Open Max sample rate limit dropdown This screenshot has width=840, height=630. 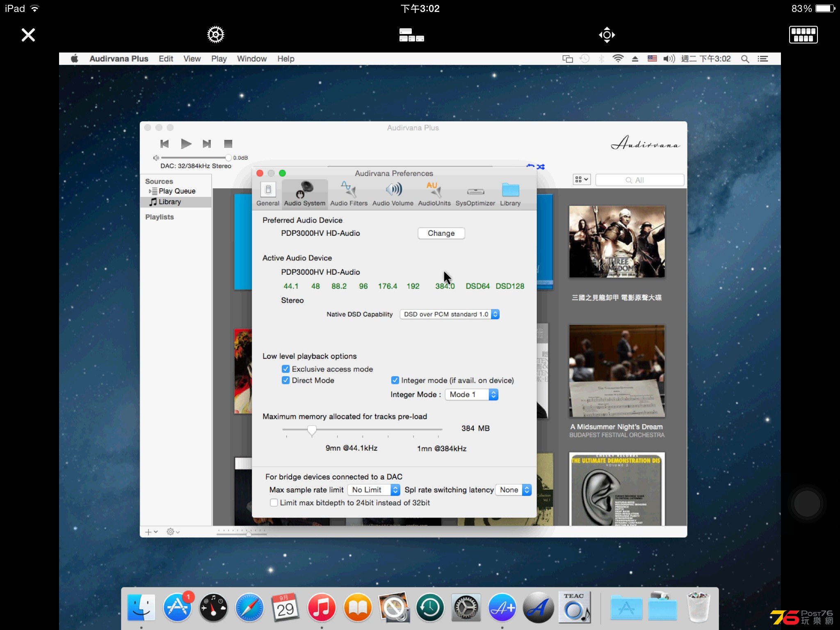(374, 490)
